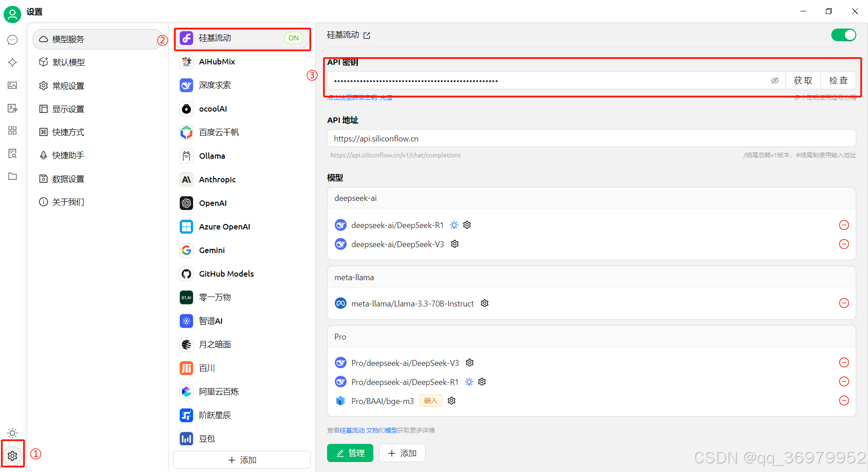
Task: Remove Pro/deepseek-ai/DeepSeek-V3 model
Action: (x=844, y=362)
